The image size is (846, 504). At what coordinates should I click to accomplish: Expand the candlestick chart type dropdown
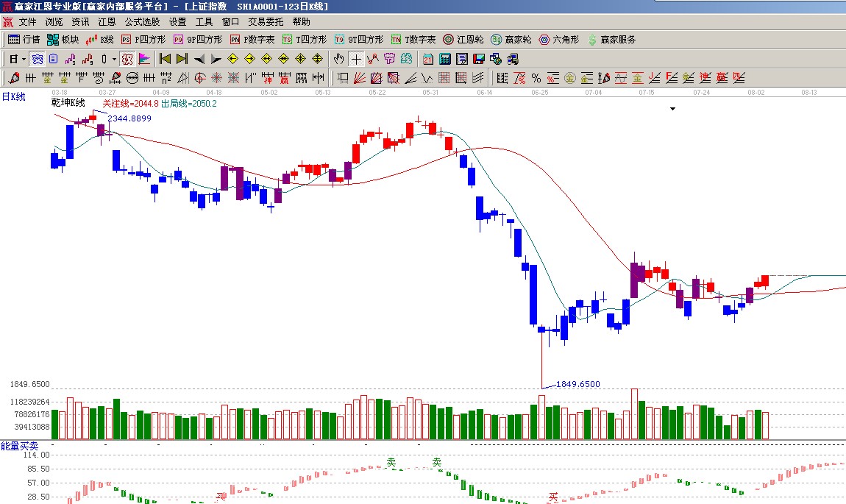pyautogui.click(x=114, y=59)
